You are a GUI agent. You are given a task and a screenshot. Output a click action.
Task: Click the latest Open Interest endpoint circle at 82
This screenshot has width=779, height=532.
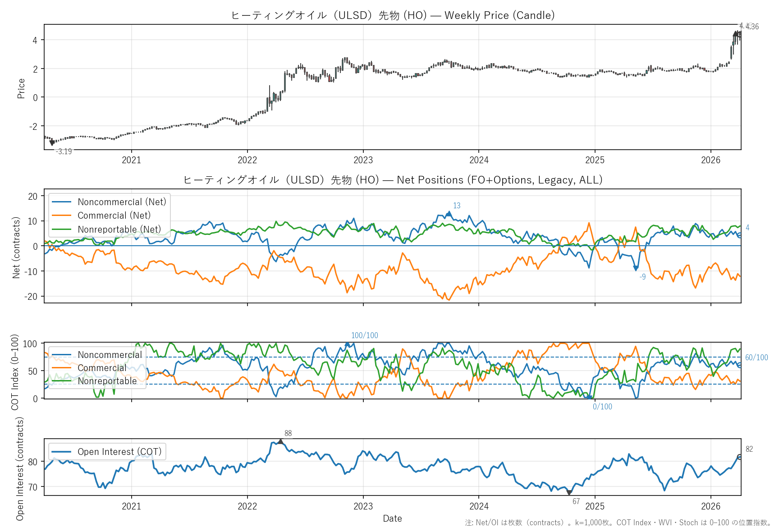[x=739, y=457]
